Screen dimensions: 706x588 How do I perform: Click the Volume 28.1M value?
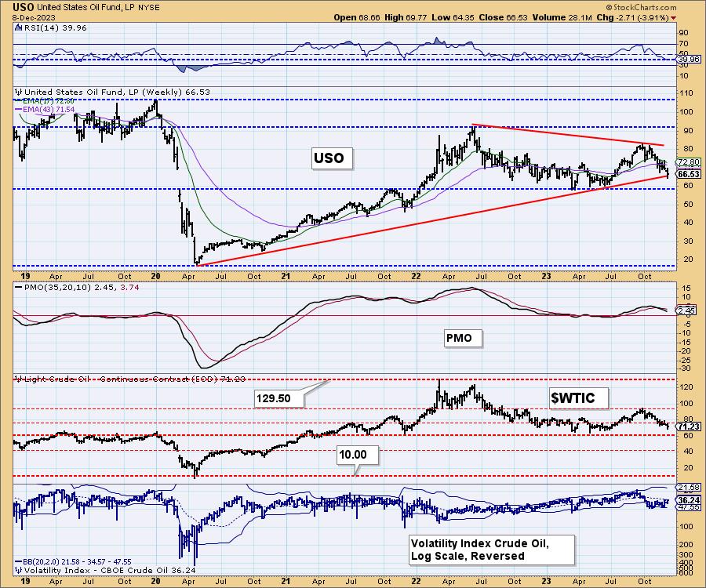pos(562,17)
